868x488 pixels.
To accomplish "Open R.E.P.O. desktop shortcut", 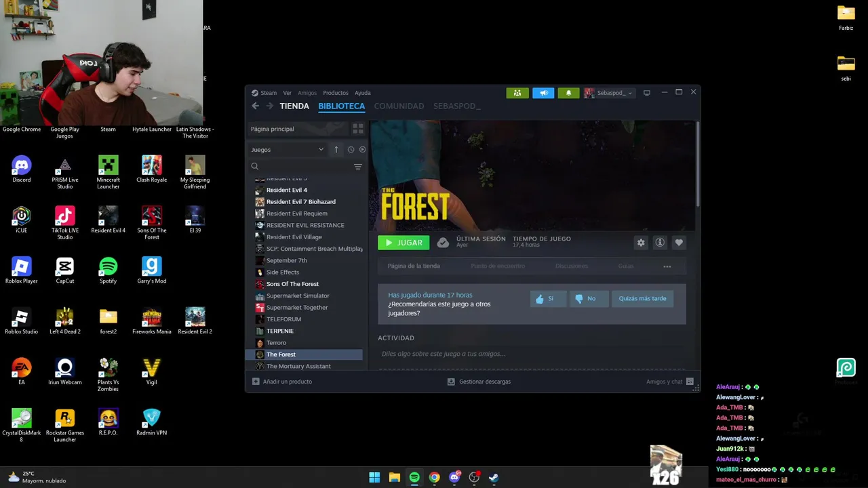I will [108, 422].
